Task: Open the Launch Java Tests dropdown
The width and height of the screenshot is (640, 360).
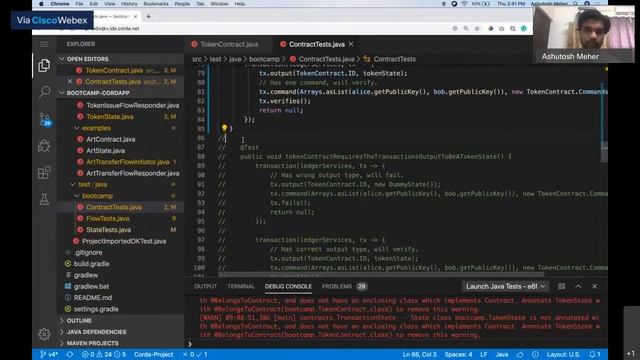Action: point(505,287)
